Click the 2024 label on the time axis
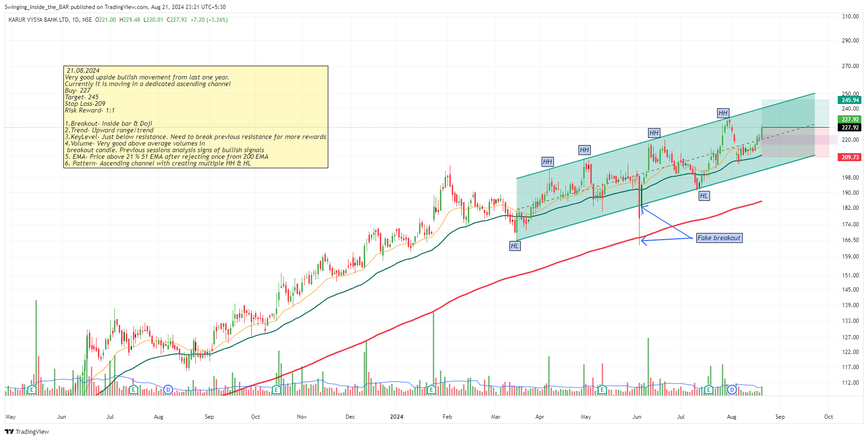 396,417
